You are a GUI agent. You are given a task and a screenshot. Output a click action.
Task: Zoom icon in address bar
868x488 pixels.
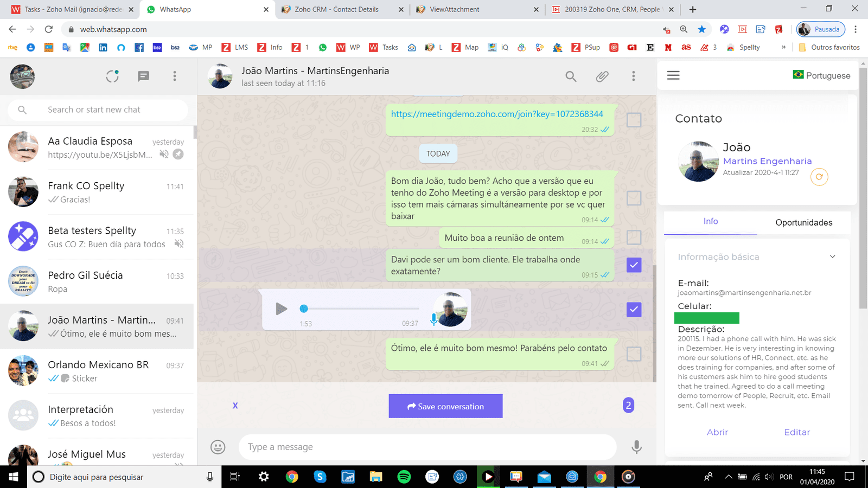[x=684, y=29]
